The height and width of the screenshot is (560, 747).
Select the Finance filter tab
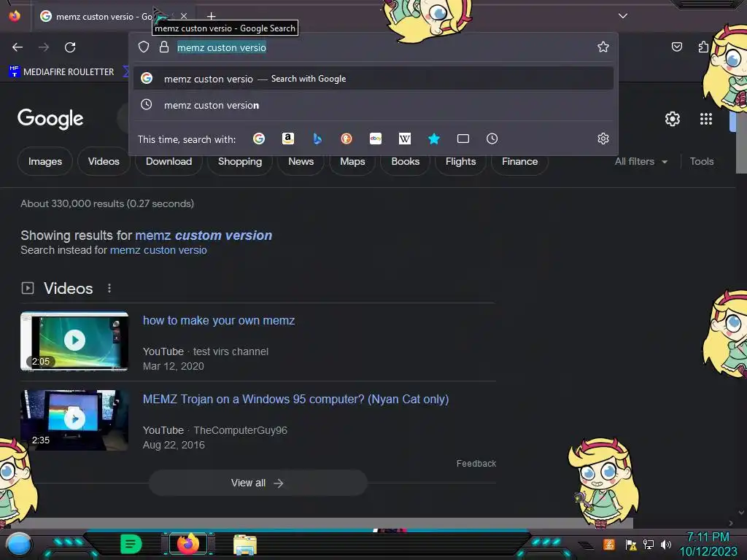[519, 161]
